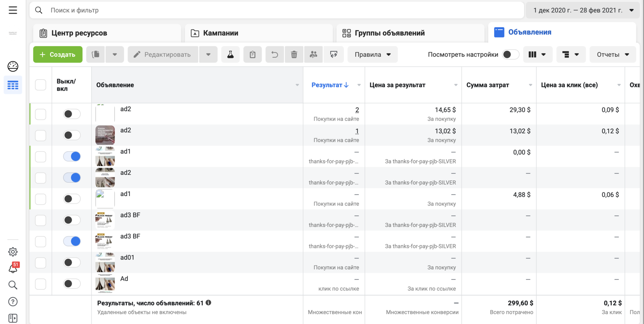Click the duplicate ads icon

click(x=96, y=55)
